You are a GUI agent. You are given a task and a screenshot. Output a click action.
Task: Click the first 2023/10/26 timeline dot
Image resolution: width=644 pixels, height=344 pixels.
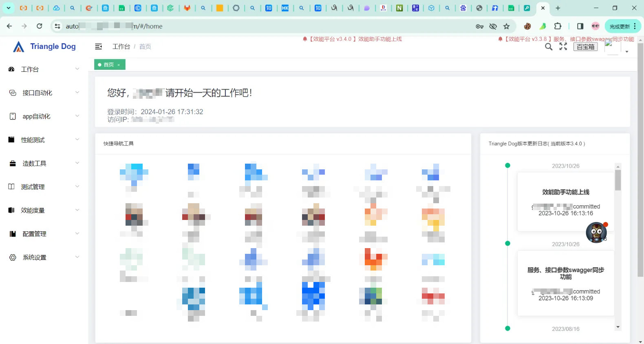(x=507, y=165)
